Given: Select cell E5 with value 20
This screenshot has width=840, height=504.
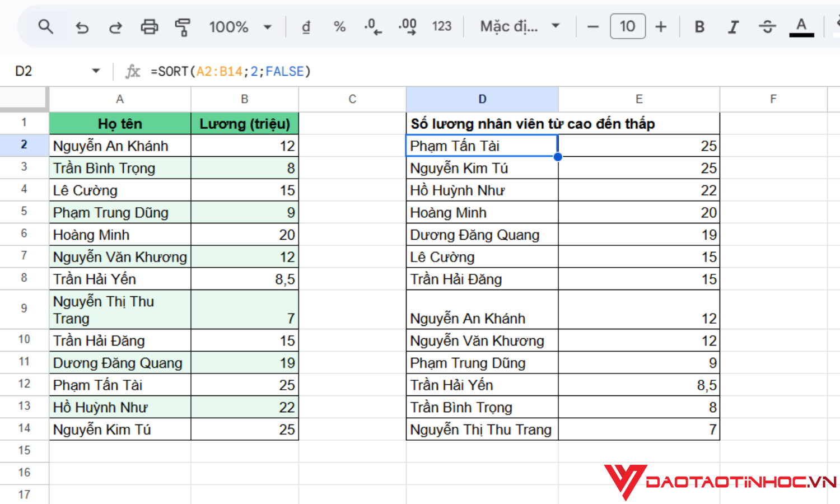Looking at the screenshot, I should point(639,213).
